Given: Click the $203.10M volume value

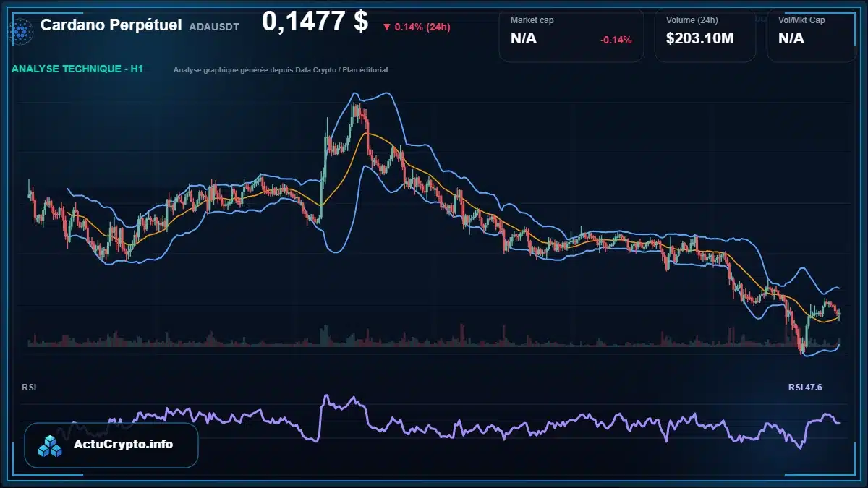Looking at the screenshot, I should [700, 39].
